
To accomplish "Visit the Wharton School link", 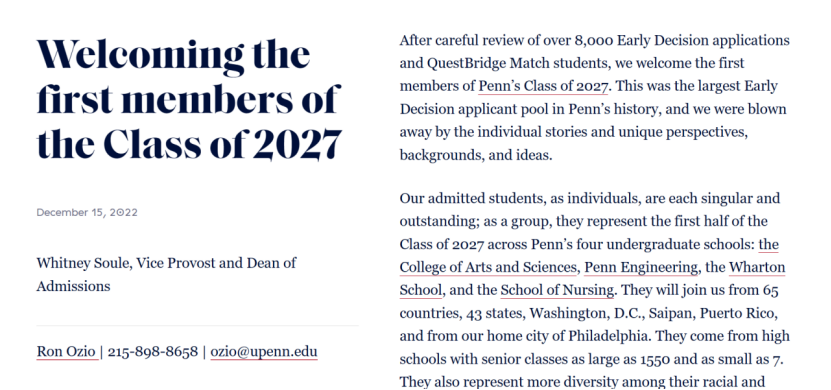I will coord(757,267).
